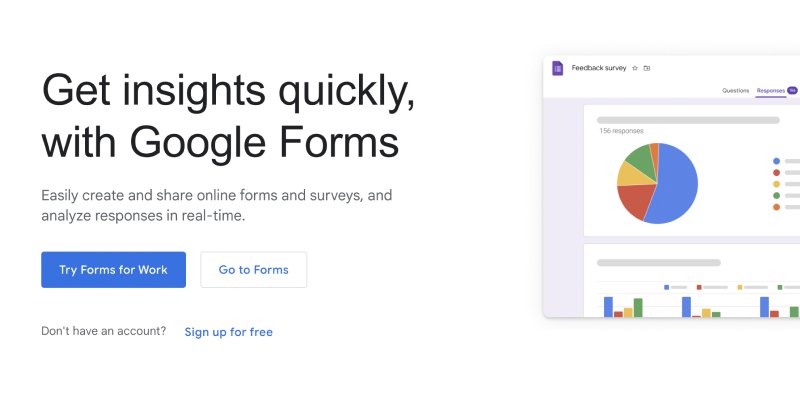The image size is (800, 400).
Task: Click the red pie chart slice
Action: [635, 200]
